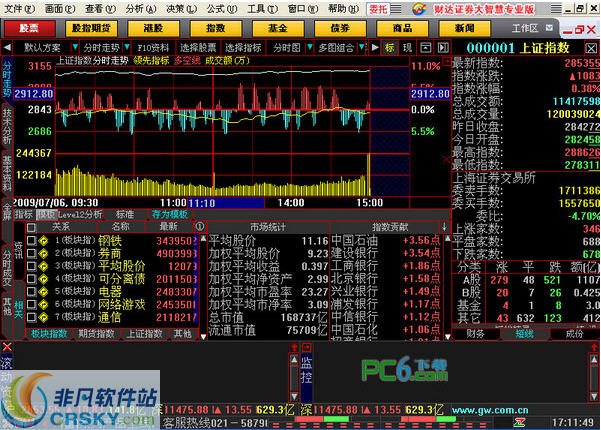
Task: Click the window layout icon beside 现
Action: (x=425, y=48)
